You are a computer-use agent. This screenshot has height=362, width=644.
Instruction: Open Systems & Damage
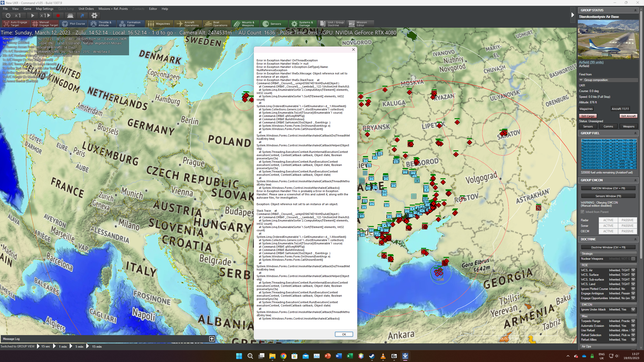pos(303,24)
